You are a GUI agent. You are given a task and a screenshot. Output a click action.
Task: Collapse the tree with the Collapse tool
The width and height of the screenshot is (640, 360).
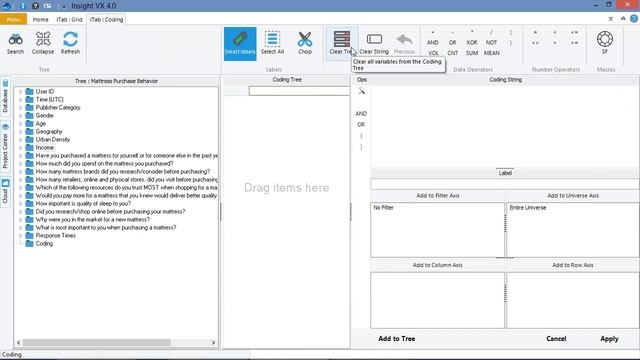pyautogui.click(x=42, y=43)
